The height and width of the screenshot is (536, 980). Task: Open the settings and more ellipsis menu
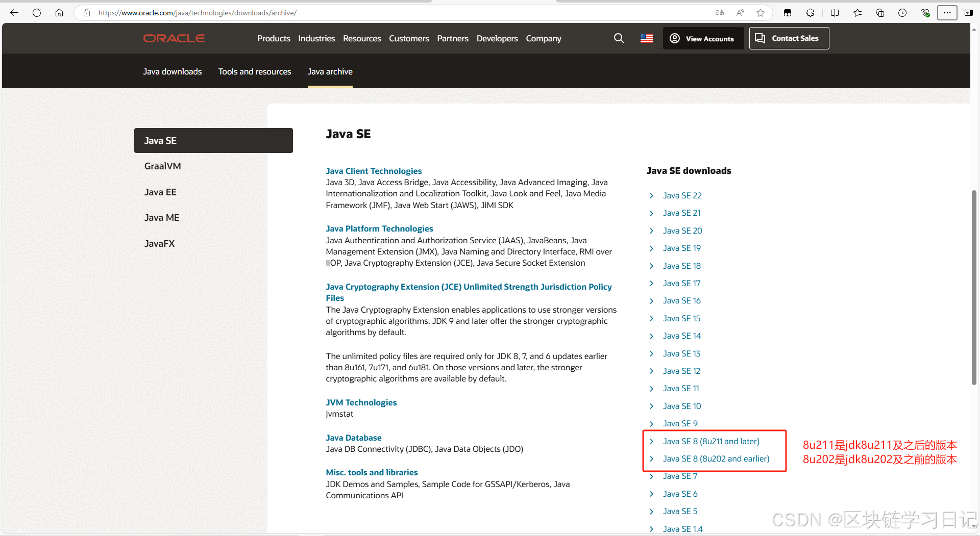tap(947, 13)
